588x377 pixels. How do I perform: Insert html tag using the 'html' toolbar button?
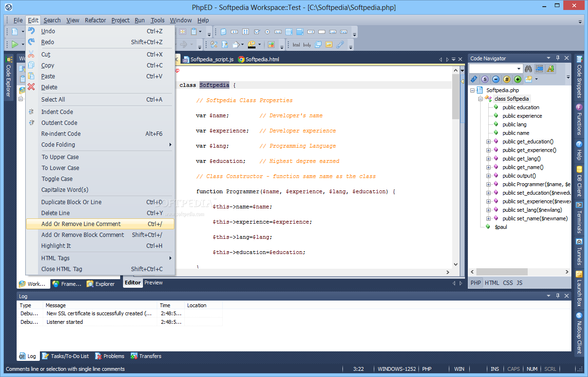point(296,45)
